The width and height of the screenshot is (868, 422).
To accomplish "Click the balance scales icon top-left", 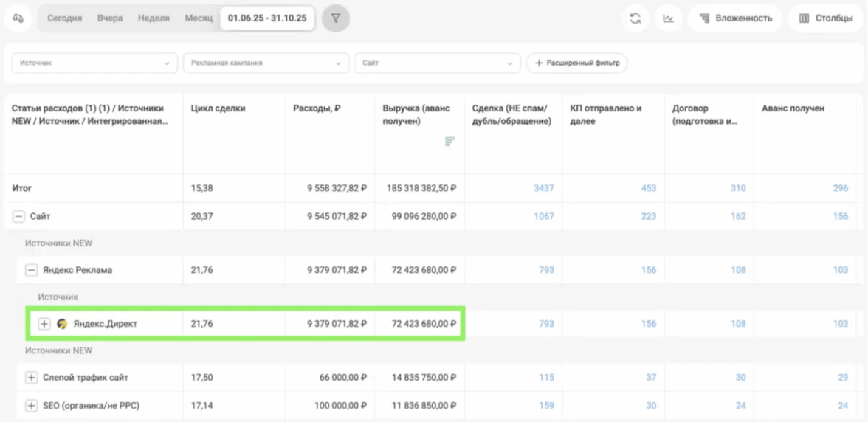I will coord(18,18).
